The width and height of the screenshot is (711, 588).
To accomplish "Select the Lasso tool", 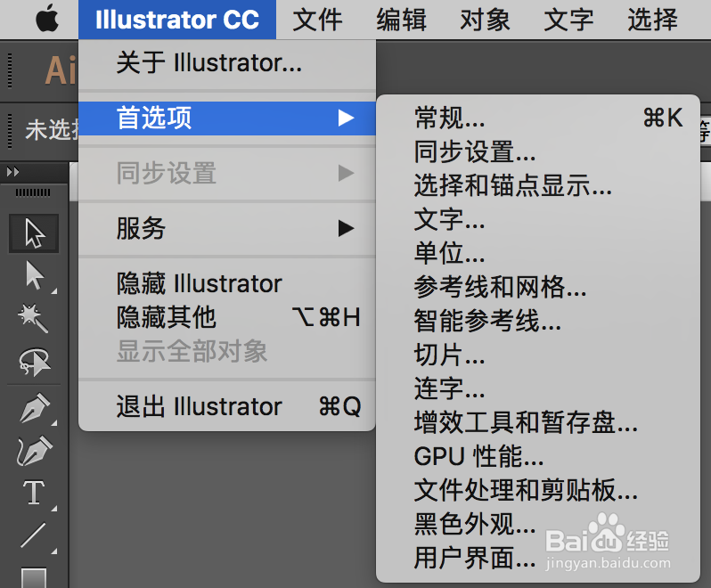I will click(x=34, y=362).
